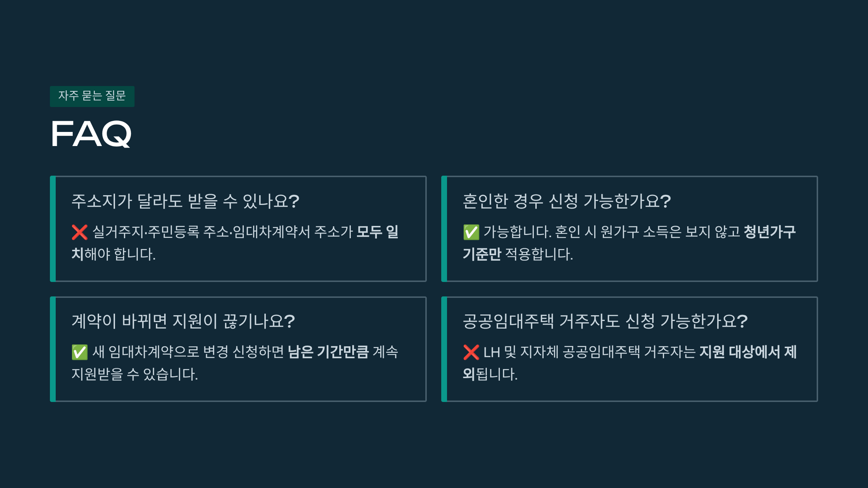Click the teal bar on public housing card
868x488 pixels.
click(x=444, y=349)
